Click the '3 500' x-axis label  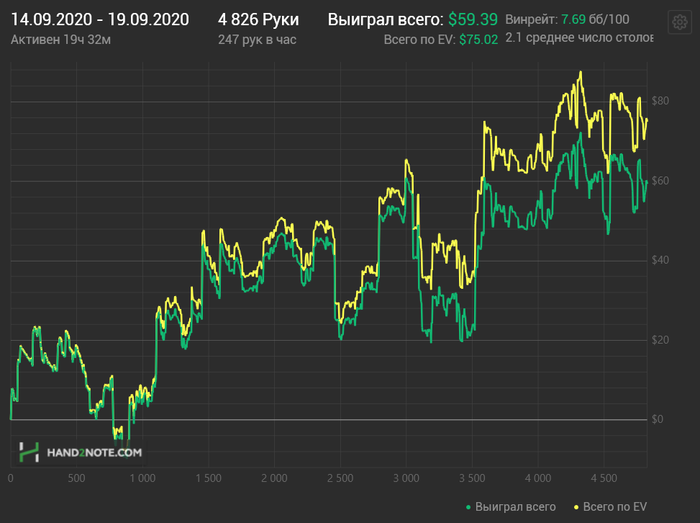tap(472, 478)
